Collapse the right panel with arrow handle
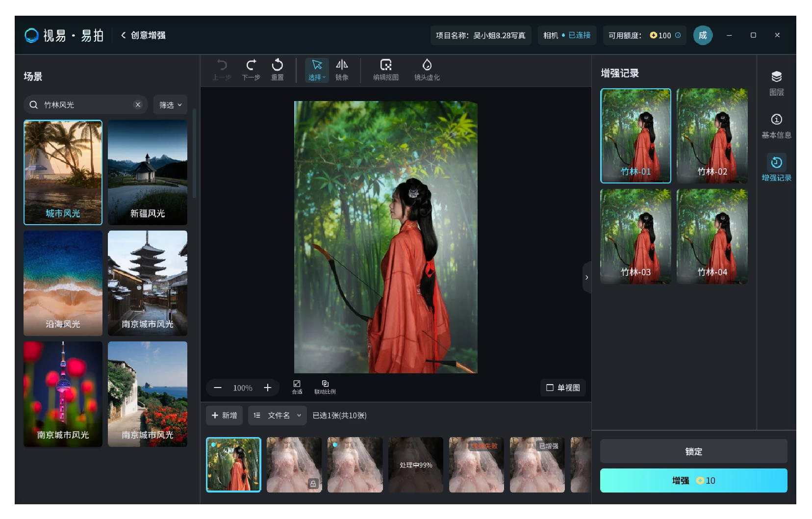Viewport: 812px width, 519px height. [x=586, y=277]
